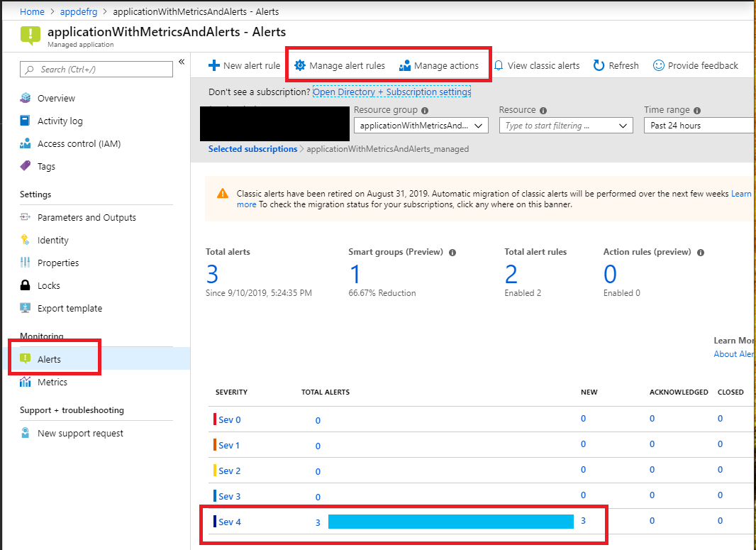Click the Manage actions people icon

(x=405, y=65)
